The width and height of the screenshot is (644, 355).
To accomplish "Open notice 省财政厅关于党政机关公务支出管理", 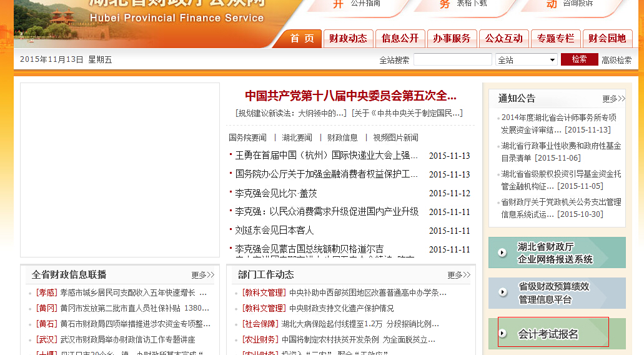I will (561, 208).
